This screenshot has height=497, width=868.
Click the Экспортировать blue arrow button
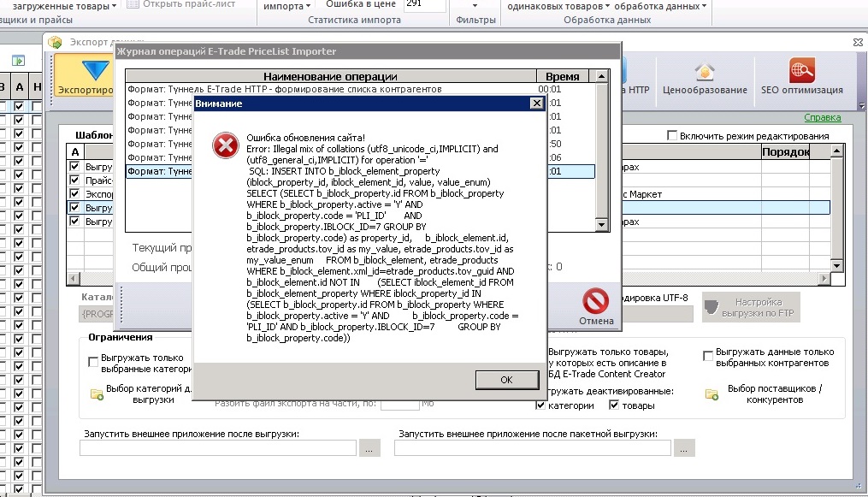point(86,75)
